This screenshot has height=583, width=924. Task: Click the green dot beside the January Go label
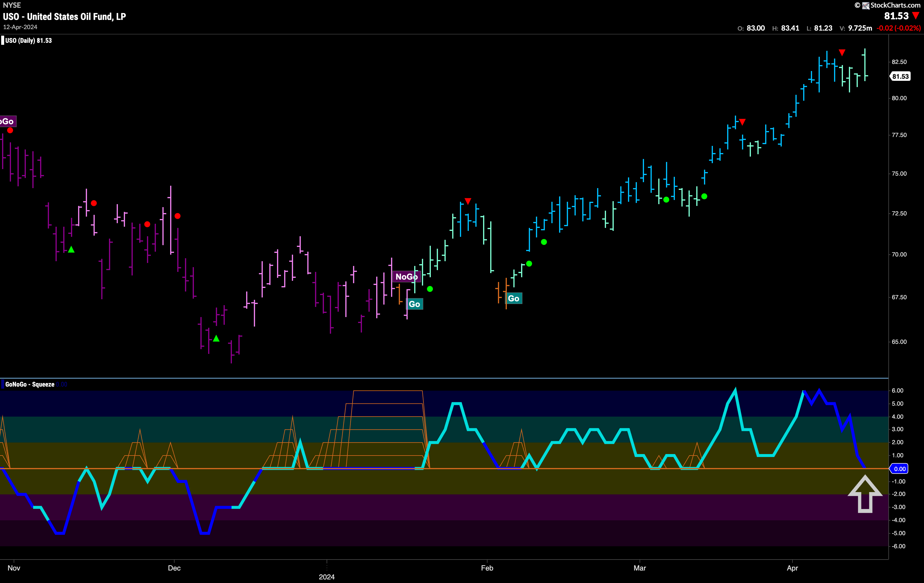[x=430, y=289]
